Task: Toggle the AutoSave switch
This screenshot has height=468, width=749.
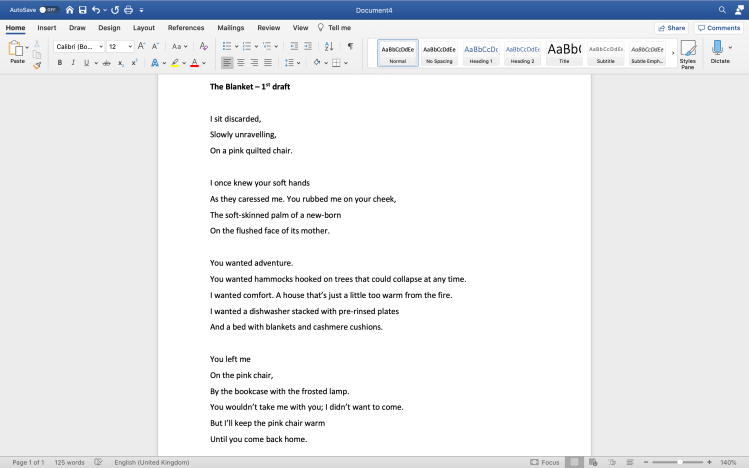Action: tap(48, 10)
